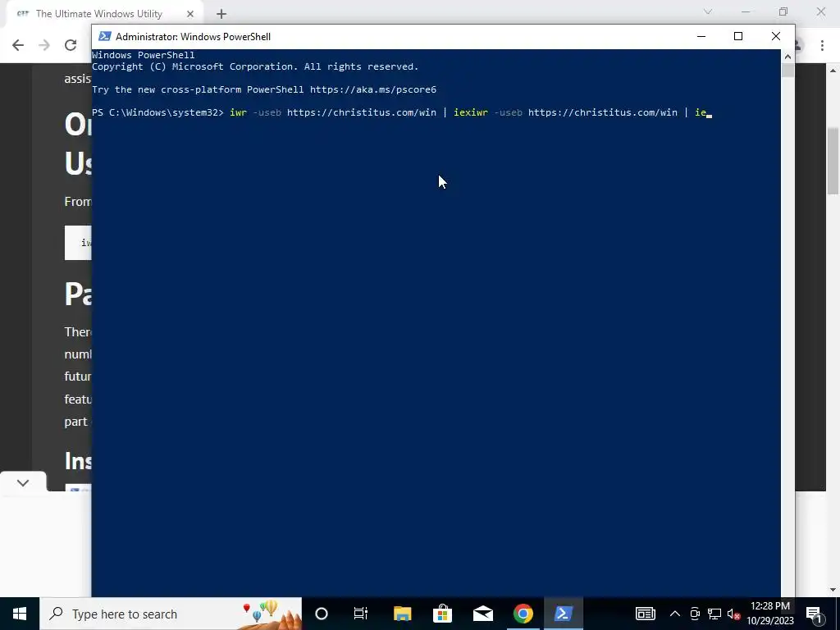Click Chrome page scrollbar thumb
This screenshot has height=630, width=840.
[833, 162]
